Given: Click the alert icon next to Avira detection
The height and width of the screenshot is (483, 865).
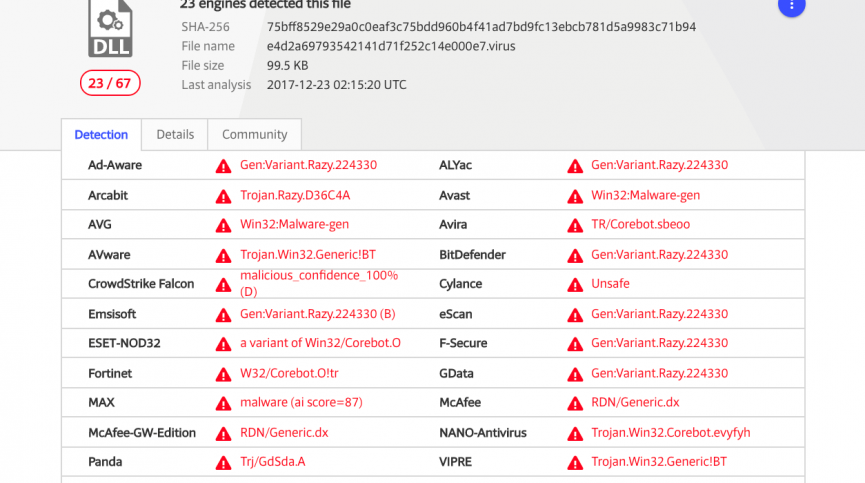Looking at the screenshot, I should tap(575, 225).
